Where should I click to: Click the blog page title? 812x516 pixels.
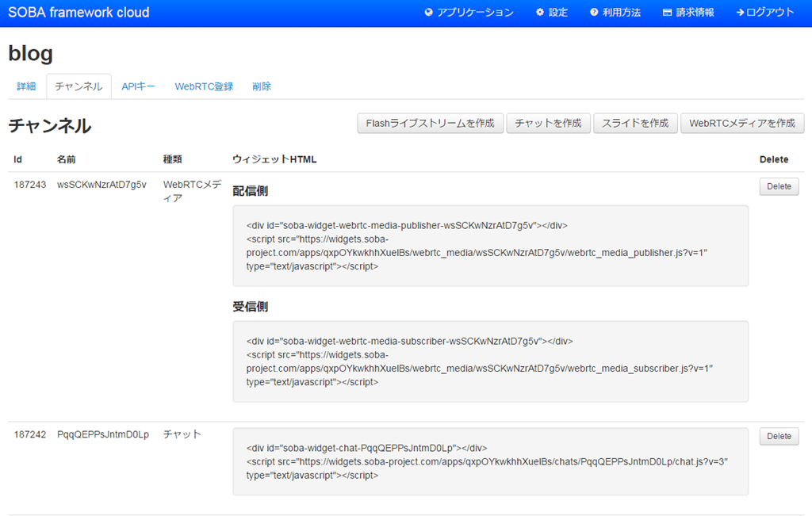coord(31,53)
